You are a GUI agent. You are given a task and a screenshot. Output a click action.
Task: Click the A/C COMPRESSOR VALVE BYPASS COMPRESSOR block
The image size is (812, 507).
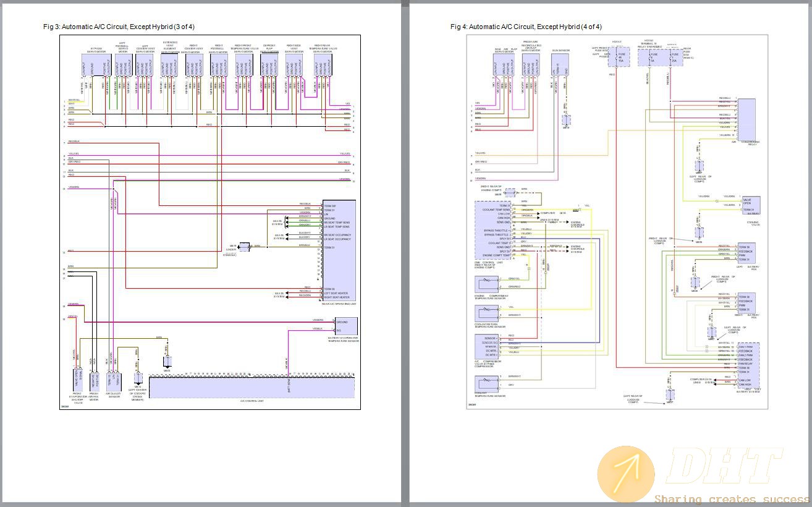tap(487, 346)
